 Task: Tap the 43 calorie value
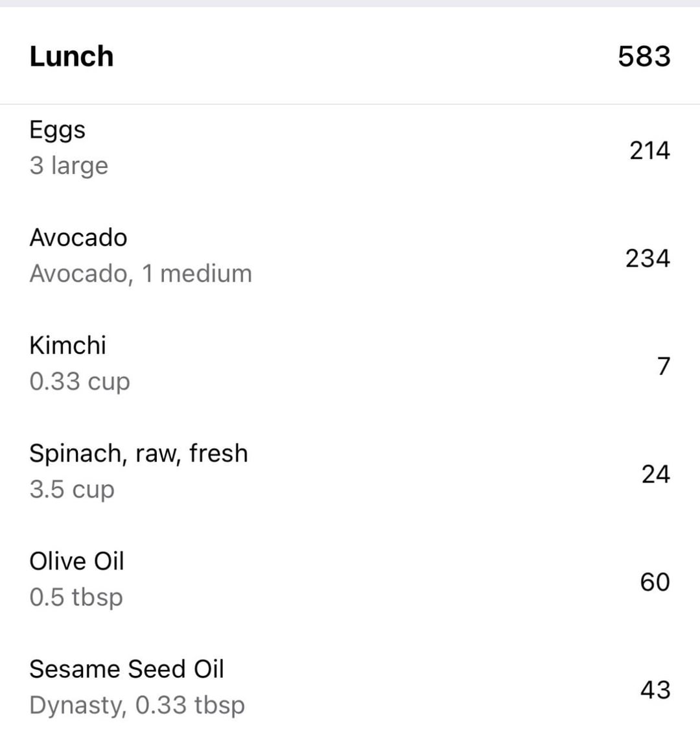(x=655, y=689)
